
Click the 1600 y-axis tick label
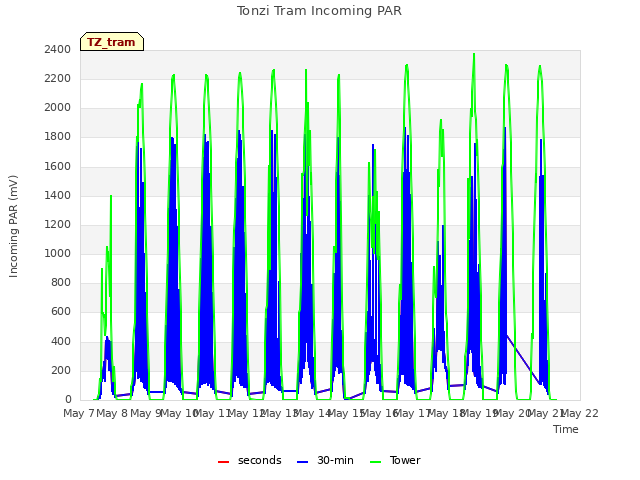[58, 166]
